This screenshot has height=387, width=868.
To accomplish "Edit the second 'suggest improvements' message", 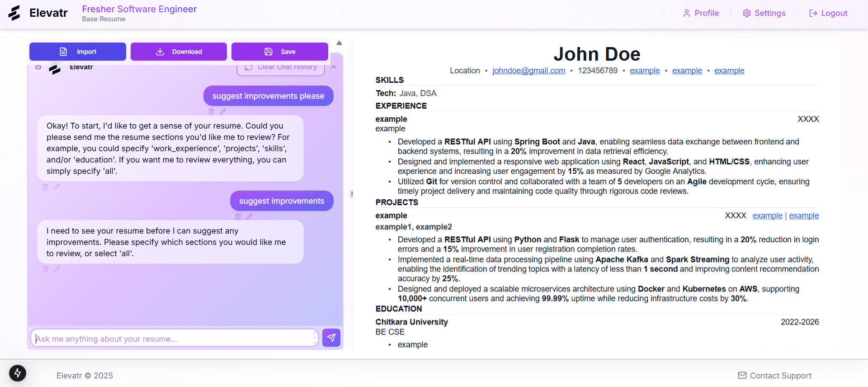I will click(x=250, y=216).
